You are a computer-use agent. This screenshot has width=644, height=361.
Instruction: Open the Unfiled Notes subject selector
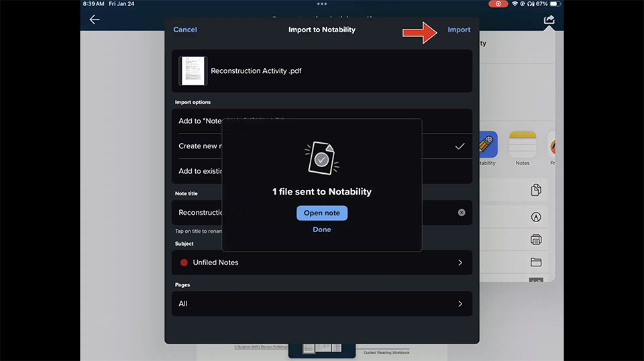322,262
